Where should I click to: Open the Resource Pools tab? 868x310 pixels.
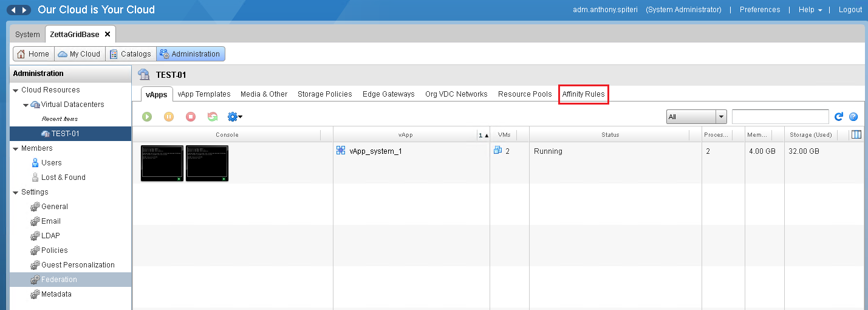click(525, 94)
